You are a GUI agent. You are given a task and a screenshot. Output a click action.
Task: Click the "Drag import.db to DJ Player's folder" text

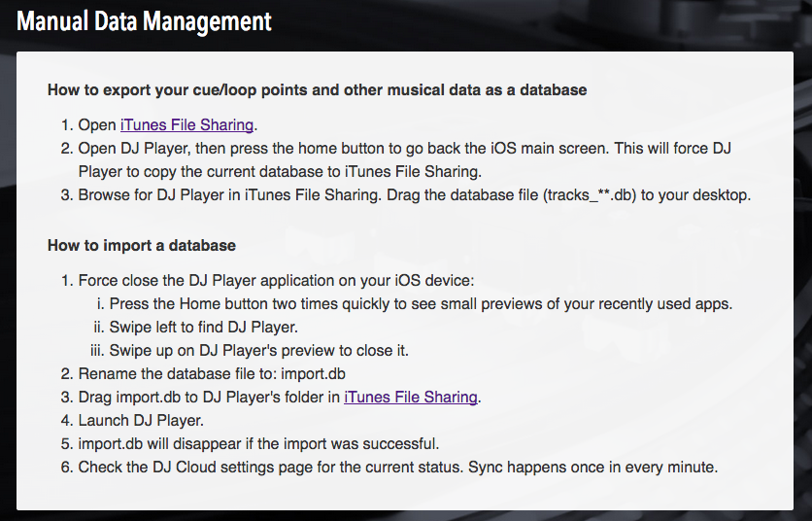[209, 398]
